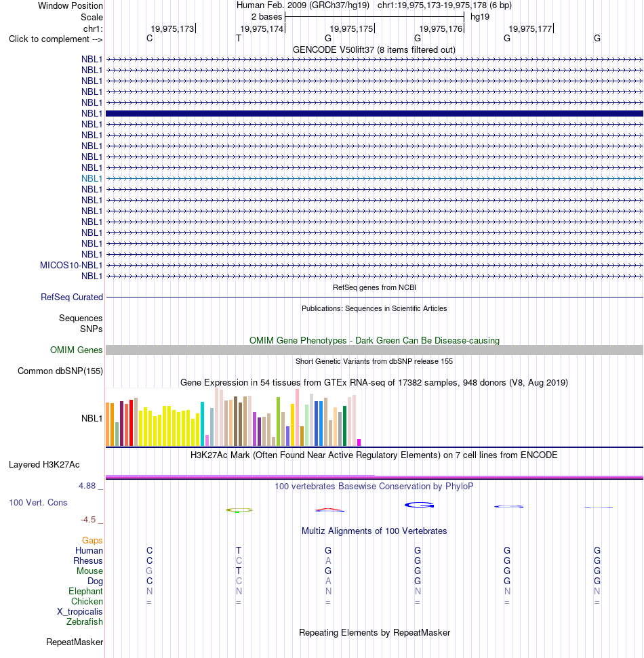Click the purple H3K27Ac signal bar
The width and height of the screenshot is (644, 658).
pyautogui.click(x=374, y=476)
